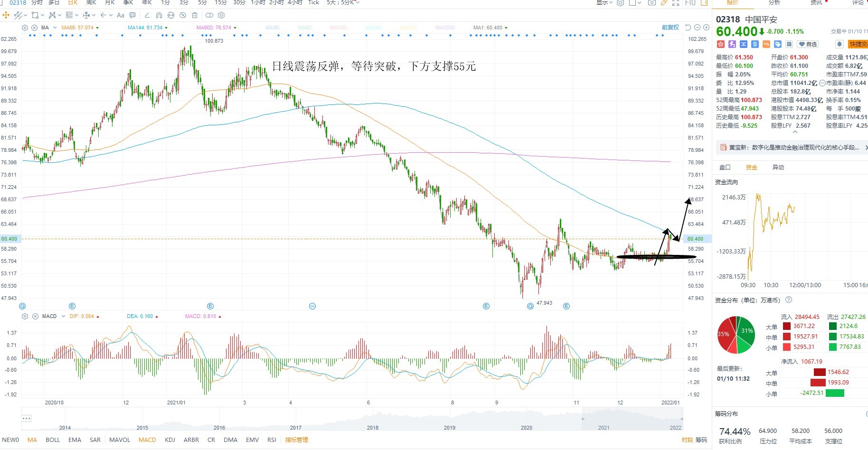Expand the MA indicator type dropdown
This screenshot has width=868, height=450.
(x=55, y=28)
